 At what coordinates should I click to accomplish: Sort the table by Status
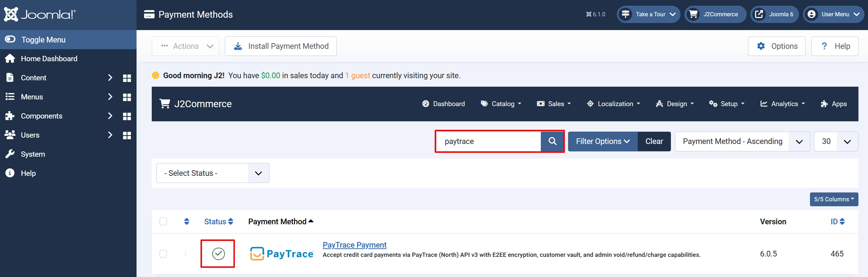(x=219, y=221)
